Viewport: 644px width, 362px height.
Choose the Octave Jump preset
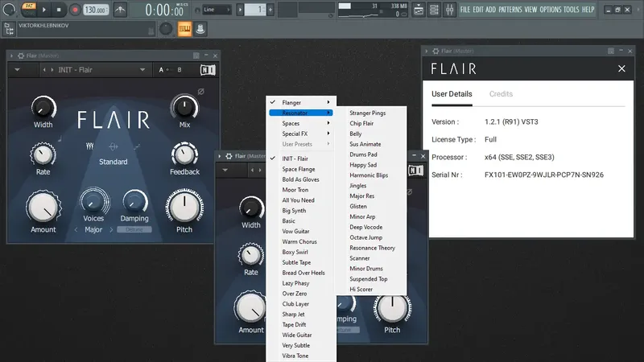point(366,237)
